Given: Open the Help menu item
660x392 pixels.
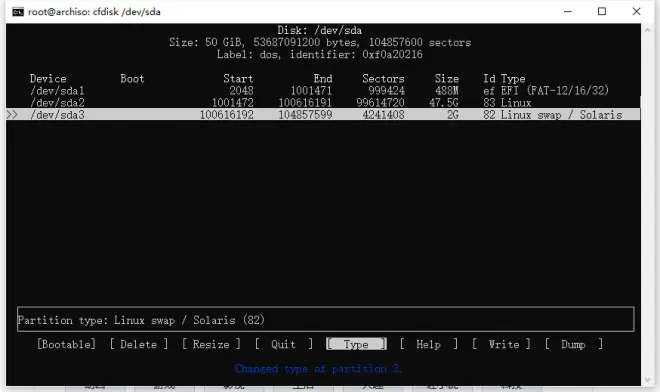Looking at the screenshot, I should coord(428,344).
